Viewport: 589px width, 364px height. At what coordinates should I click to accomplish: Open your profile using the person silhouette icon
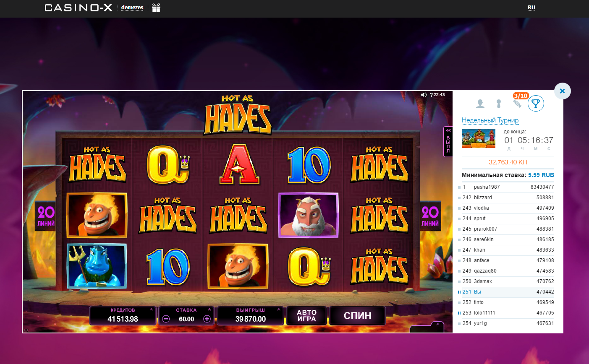480,104
